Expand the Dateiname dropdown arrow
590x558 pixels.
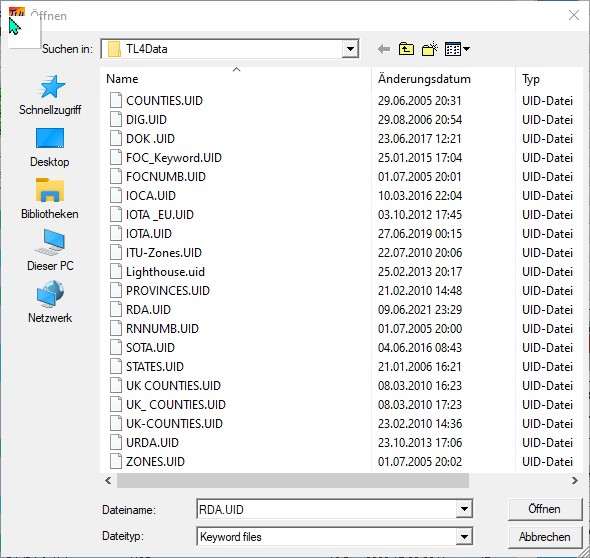point(464,509)
